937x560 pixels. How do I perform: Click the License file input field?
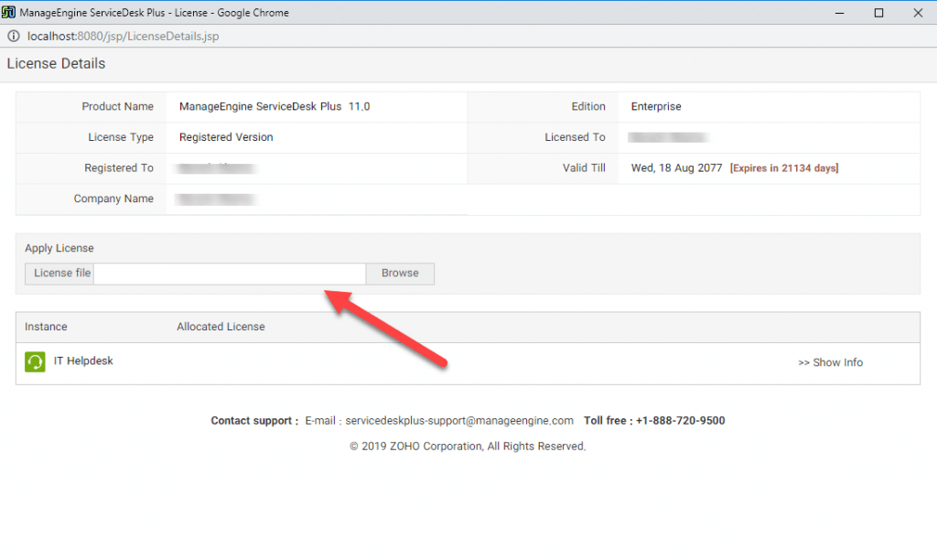pyautogui.click(x=230, y=273)
